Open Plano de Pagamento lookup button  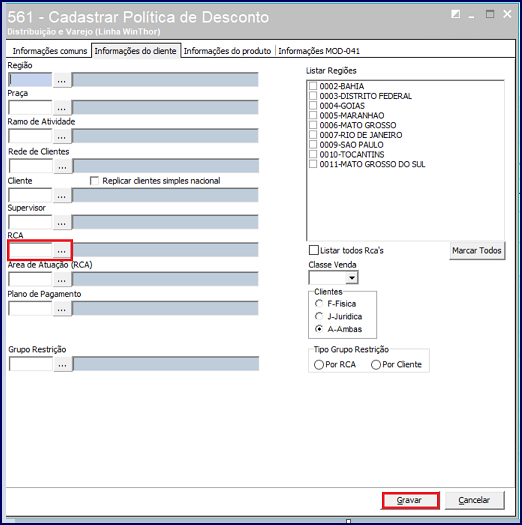pos(62,308)
